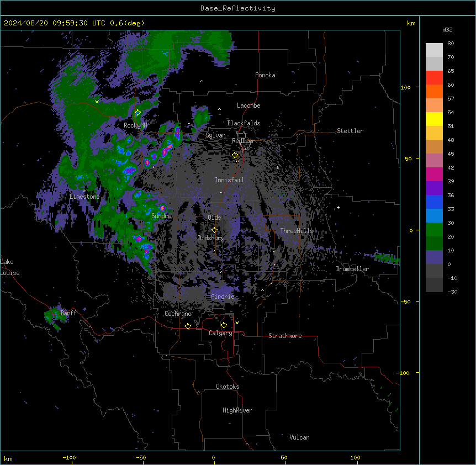The image size is (476, 465).
Task: Pick the purple 36-39 dBZ legend swatch
Action: coord(434,188)
